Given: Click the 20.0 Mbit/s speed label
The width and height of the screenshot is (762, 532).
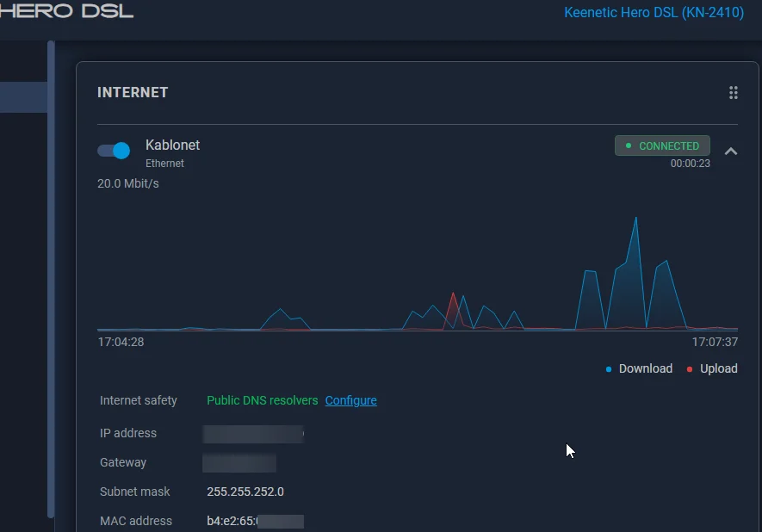Looking at the screenshot, I should coord(127,183).
